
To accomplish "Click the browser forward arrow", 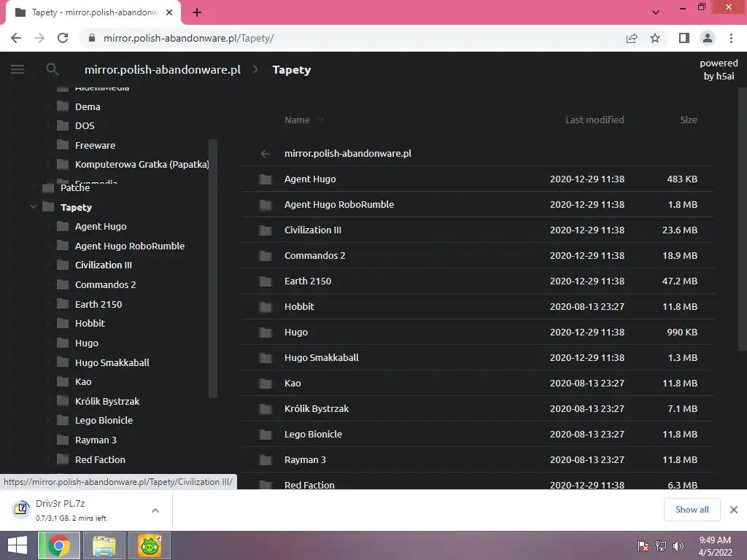I will tap(39, 38).
